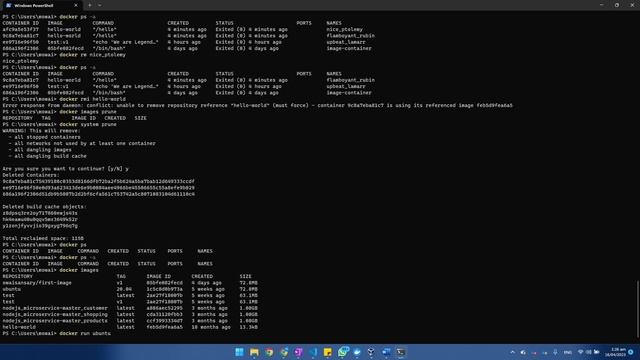Viewport: 640px width, 360px height.
Task: Close the Windows PowerShell tab
Action: 76,5
